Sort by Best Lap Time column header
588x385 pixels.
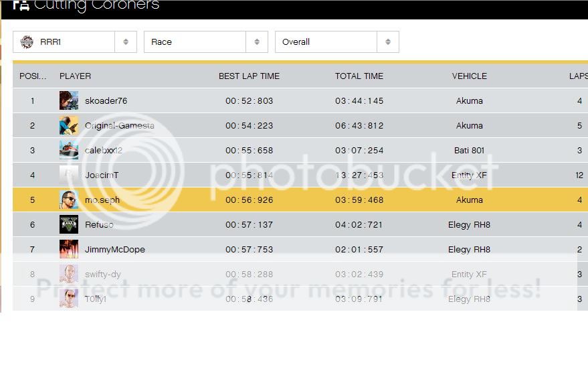point(249,76)
